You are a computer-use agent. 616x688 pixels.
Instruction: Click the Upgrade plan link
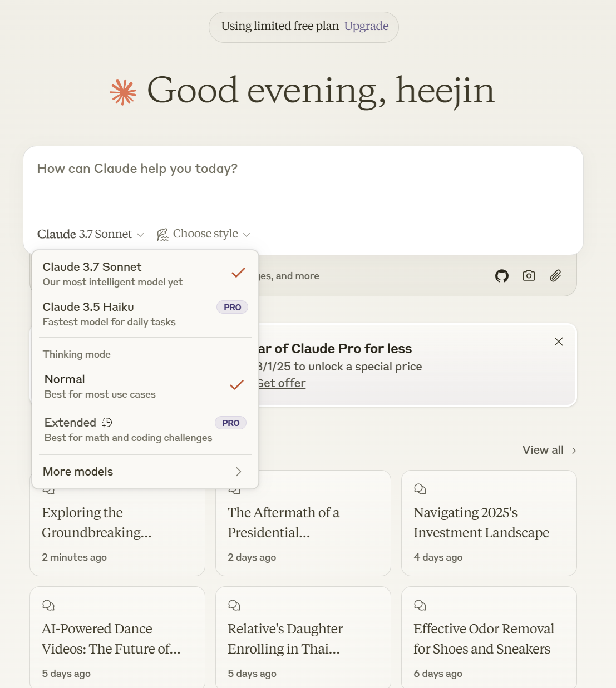point(366,26)
